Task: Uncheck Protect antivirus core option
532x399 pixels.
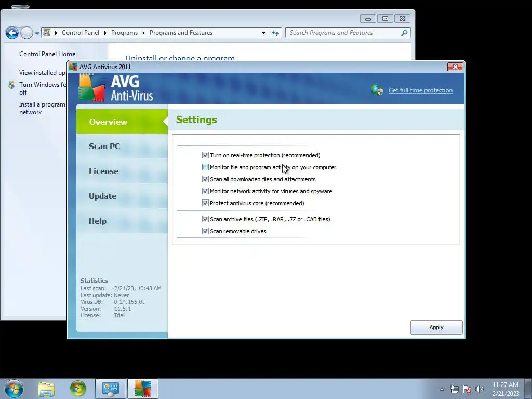Action: [x=205, y=203]
